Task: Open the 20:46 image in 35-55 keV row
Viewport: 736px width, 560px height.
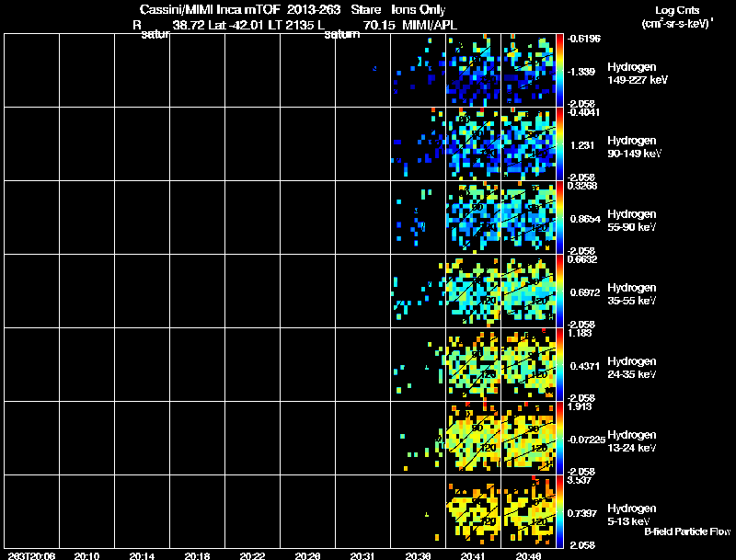Action: [x=528, y=291]
